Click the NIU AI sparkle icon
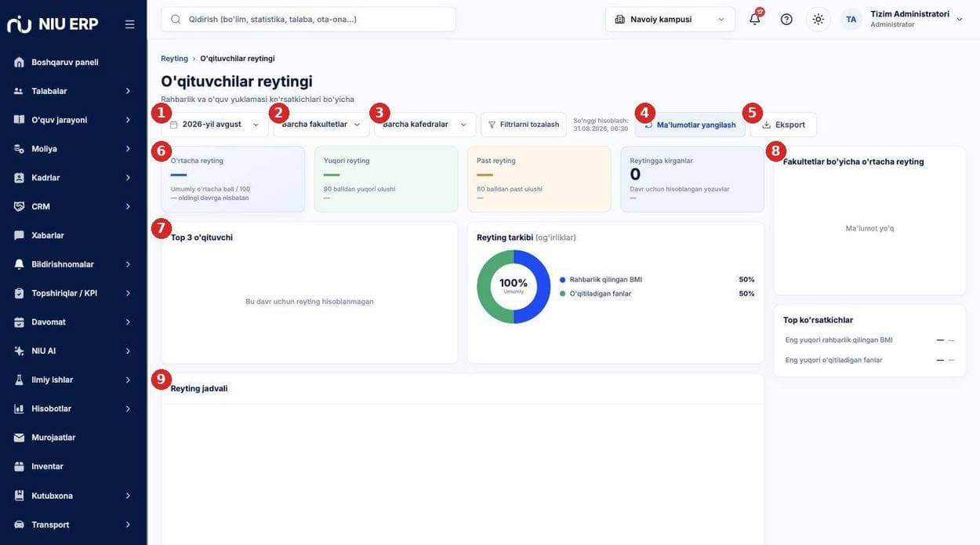The height and width of the screenshot is (545, 980). (x=19, y=351)
